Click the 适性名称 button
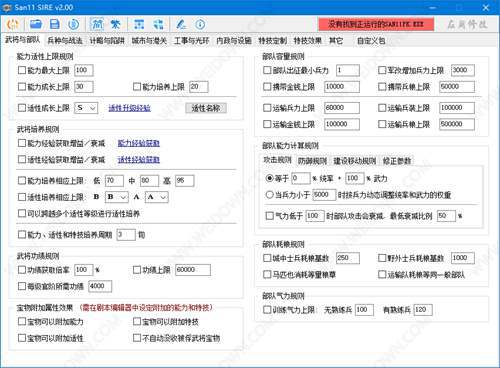Image resolution: width=500 pixels, height=368 pixels. tap(206, 108)
